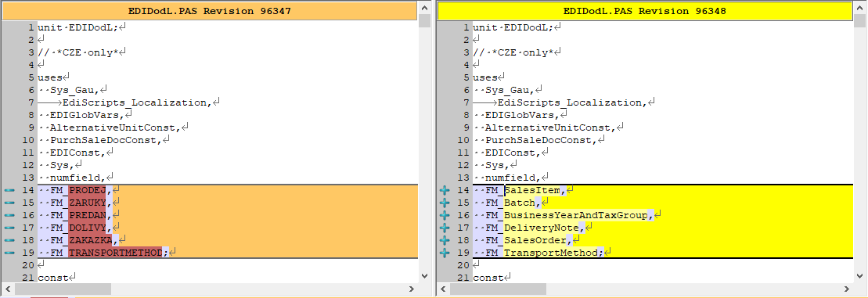Click plus icon beside FM_SalesOrder line
Screen dimensions: 868x298
pos(445,240)
